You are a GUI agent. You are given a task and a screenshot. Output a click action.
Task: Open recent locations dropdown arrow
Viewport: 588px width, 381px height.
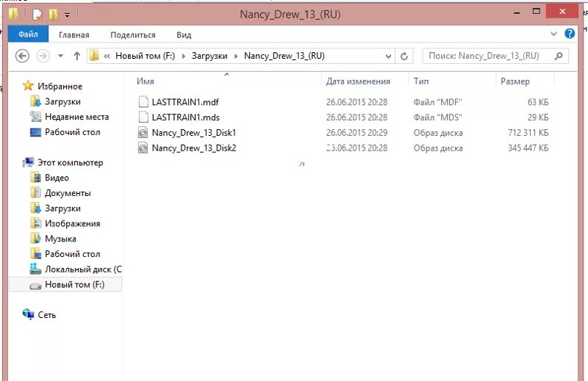click(x=60, y=57)
